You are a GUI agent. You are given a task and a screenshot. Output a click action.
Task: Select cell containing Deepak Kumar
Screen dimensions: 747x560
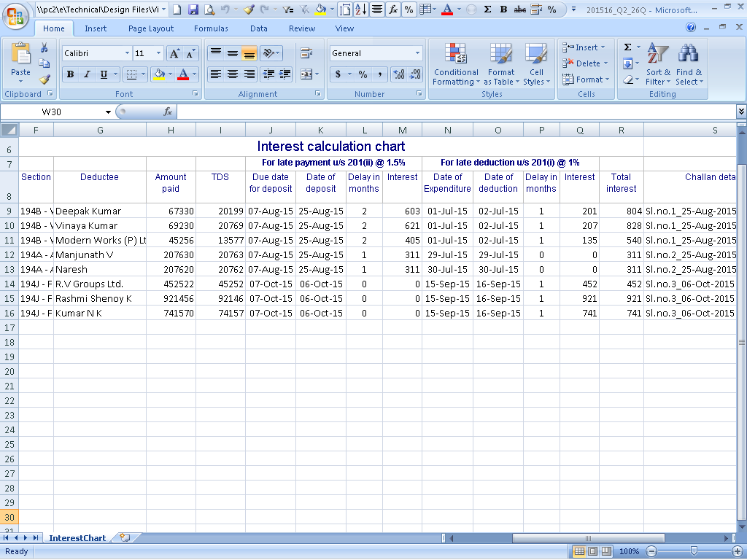point(100,211)
